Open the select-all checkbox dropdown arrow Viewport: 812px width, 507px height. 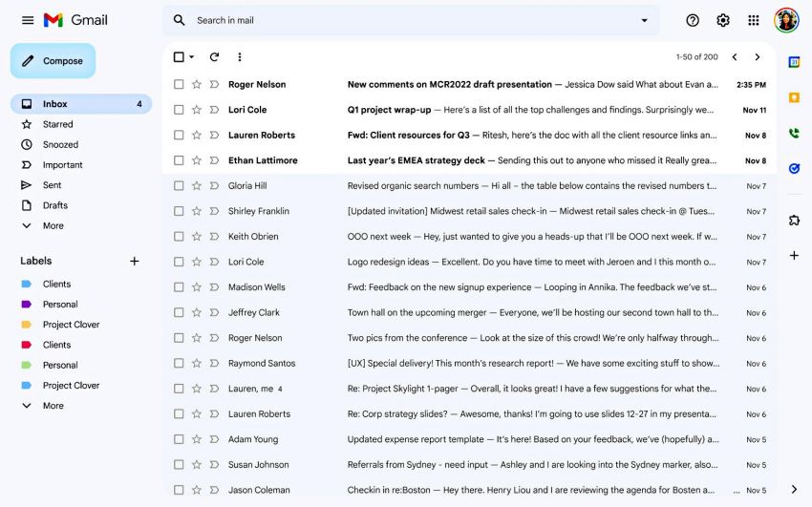[x=192, y=57]
